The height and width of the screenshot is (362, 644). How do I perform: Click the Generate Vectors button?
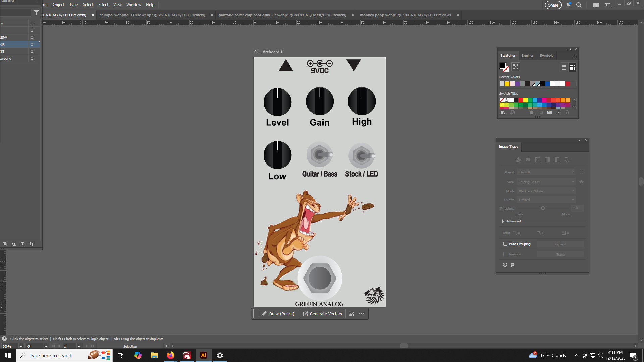coord(322,314)
